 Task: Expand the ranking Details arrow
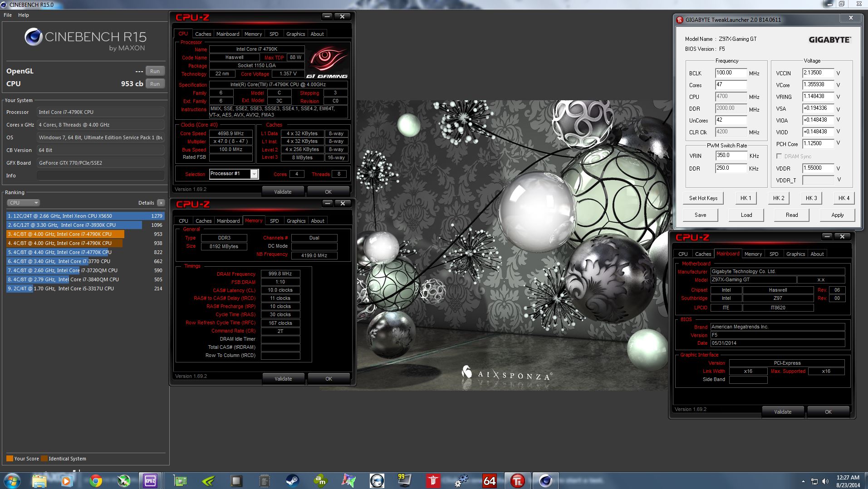[161, 203]
